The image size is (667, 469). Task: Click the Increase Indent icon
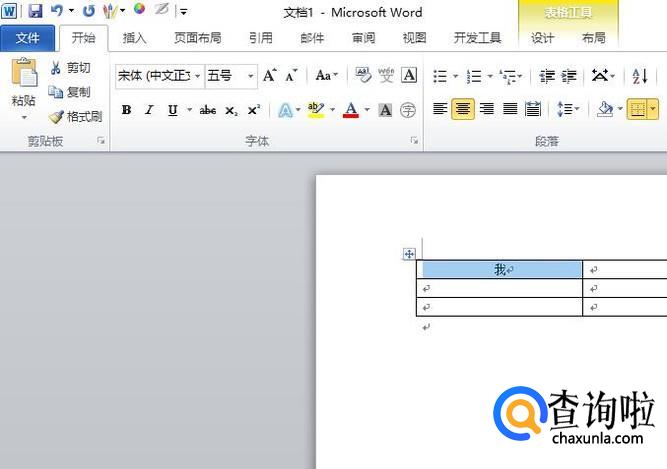tap(569, 76)
